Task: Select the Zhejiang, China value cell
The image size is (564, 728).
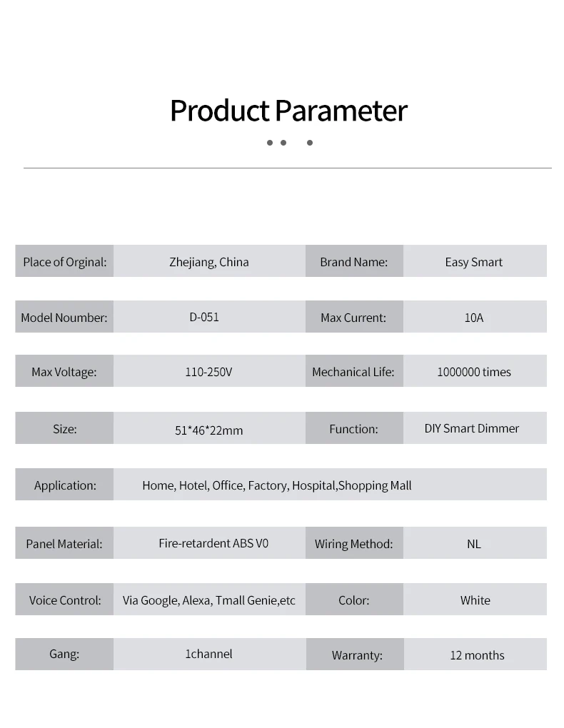Action: [209, 262]
